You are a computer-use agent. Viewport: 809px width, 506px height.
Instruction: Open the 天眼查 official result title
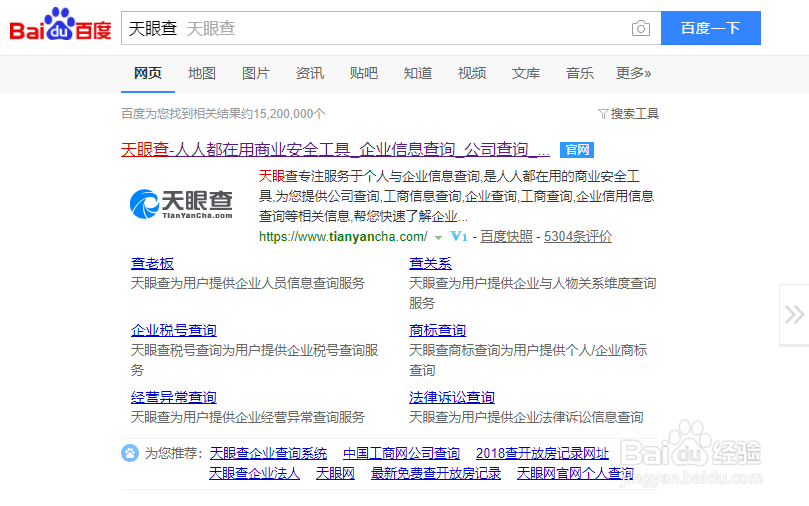tap(335, 150)
